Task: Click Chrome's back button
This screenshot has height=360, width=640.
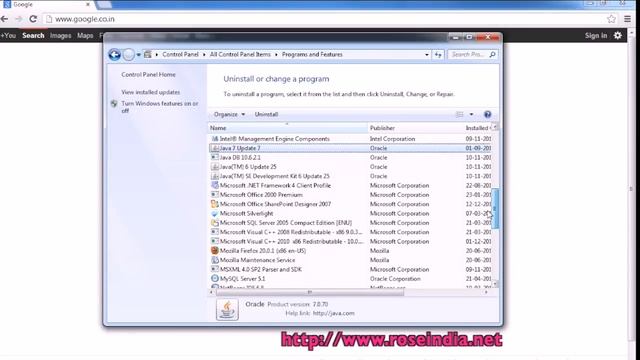Action: (4, 19)
